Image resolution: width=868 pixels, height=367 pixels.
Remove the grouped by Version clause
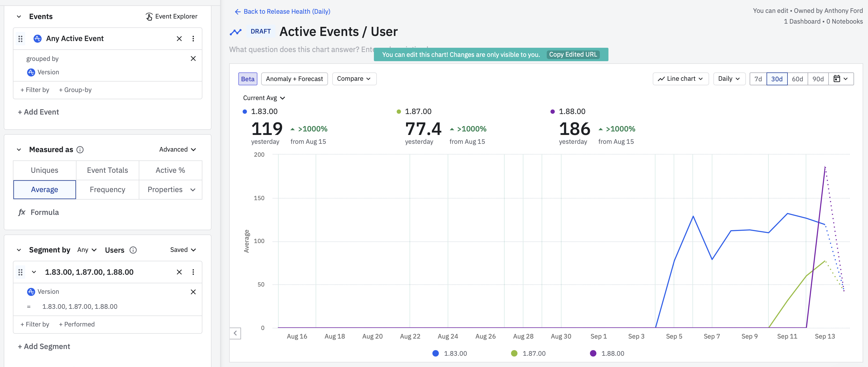click(x=193, y=58)
